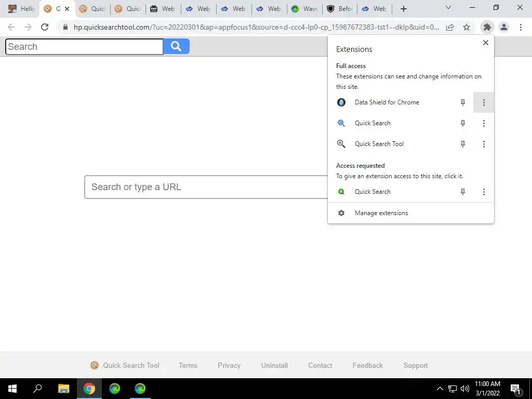Bookmark this page with the star icon
Screen dimensions: 532x399
pyautogui.click(x=467, y=27)
